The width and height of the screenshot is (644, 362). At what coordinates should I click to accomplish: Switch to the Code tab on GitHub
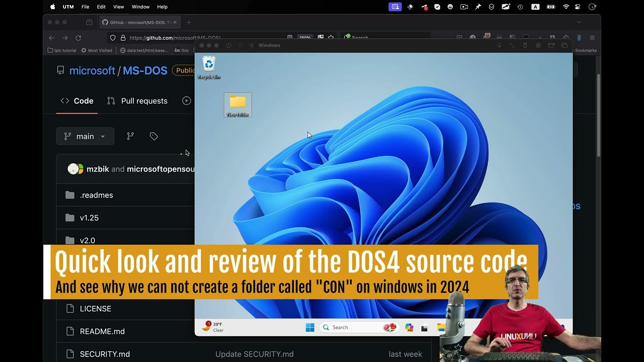click(77, 101)
